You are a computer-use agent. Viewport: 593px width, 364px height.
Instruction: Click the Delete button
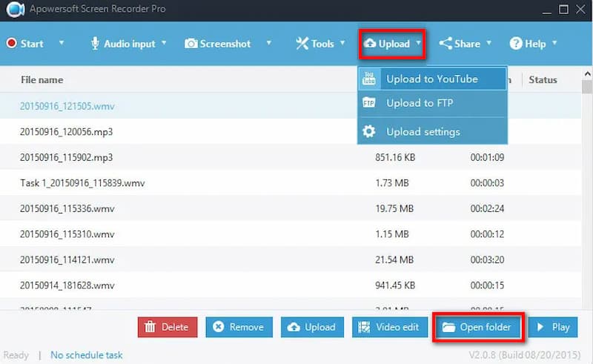(x=168, y=327)
